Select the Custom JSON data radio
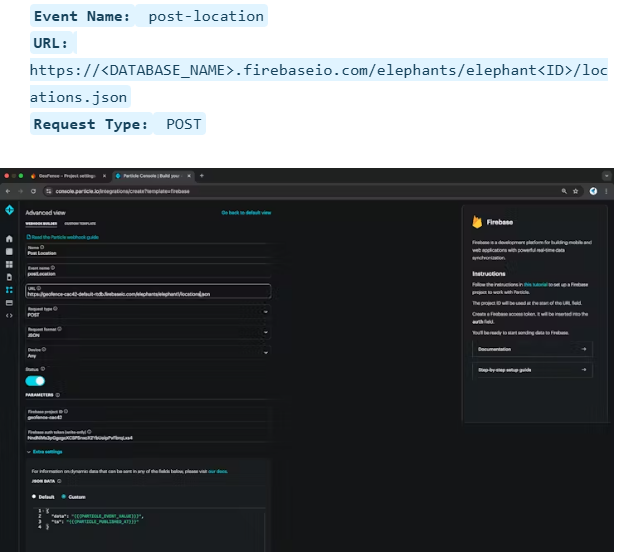 point(64,496)
